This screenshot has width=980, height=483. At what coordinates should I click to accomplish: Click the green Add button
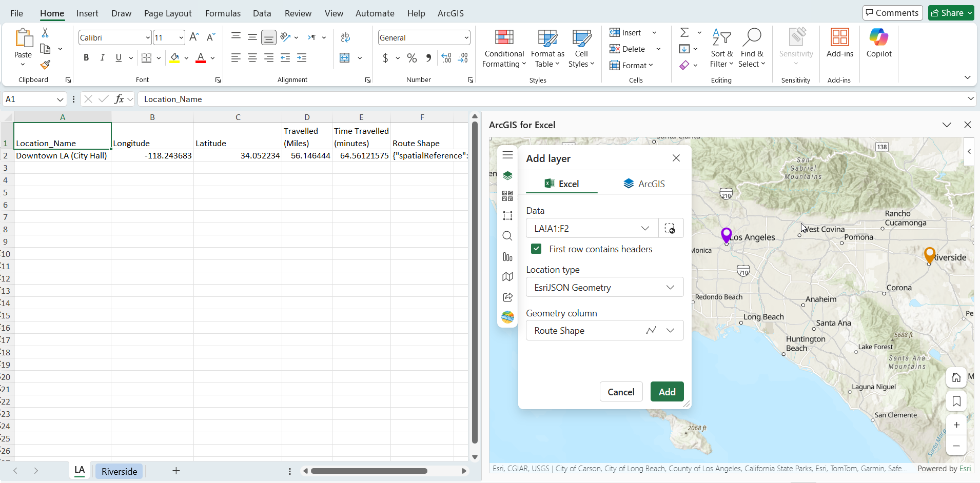point(667,392)
